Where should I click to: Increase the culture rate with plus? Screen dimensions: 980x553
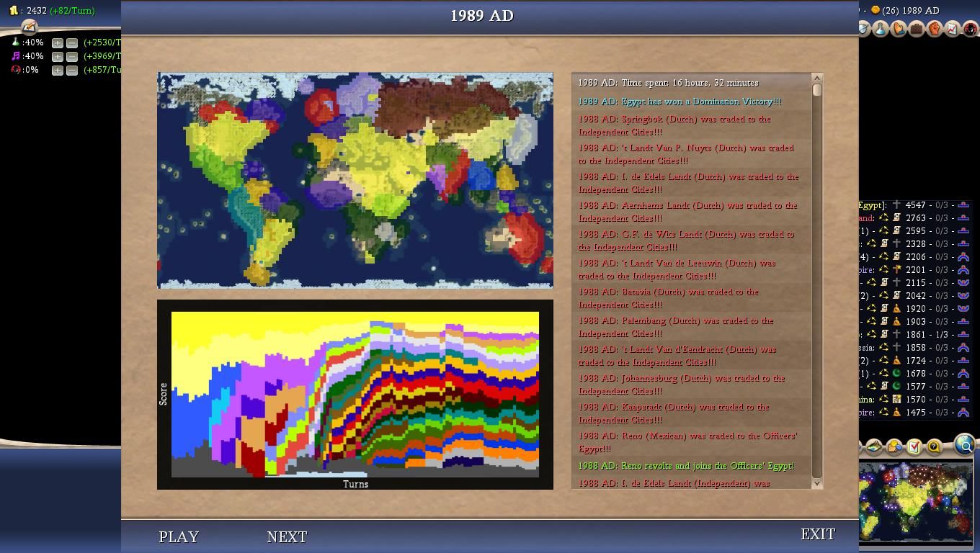(58, 56)
